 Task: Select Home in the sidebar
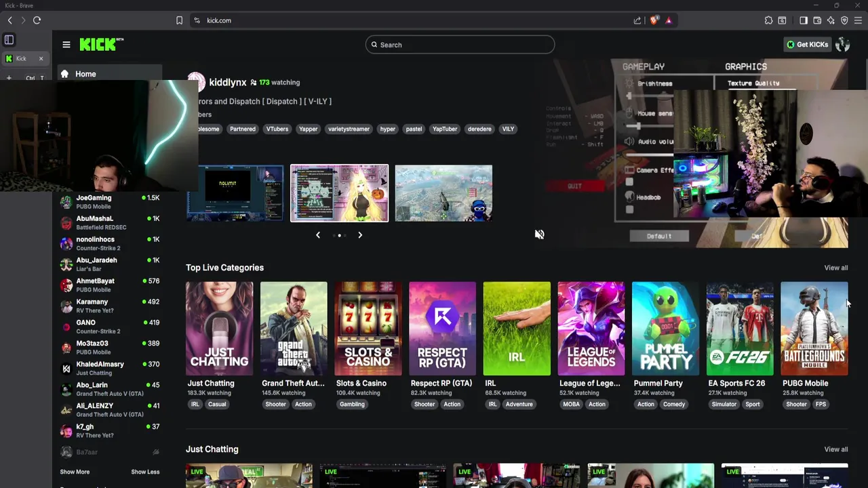(108, 74)
